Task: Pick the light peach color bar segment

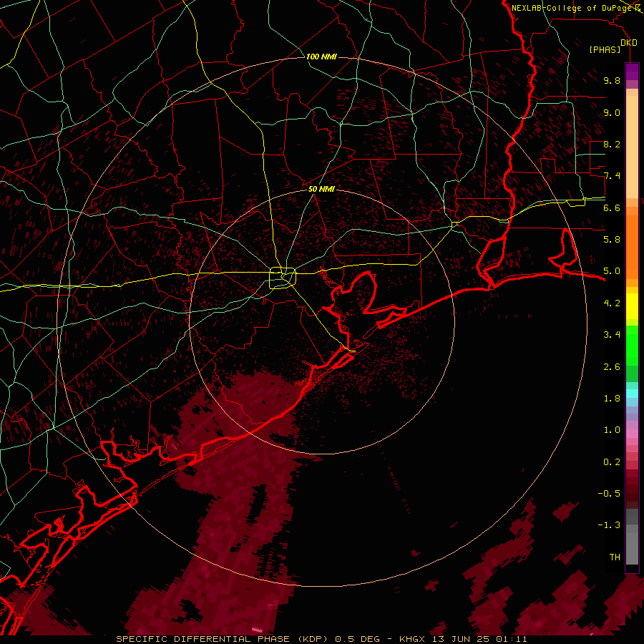Action: [632, 148]
